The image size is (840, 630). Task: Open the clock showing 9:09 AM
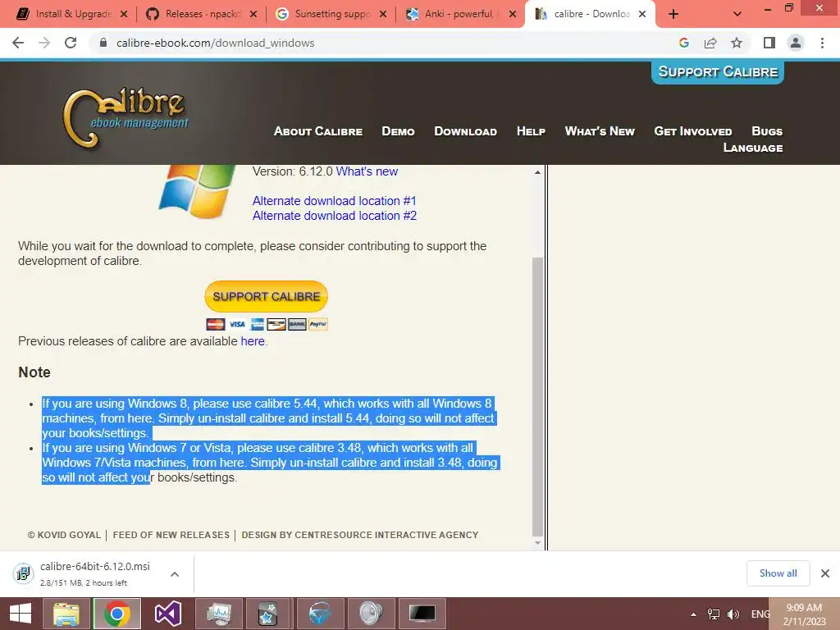point(804,614)
